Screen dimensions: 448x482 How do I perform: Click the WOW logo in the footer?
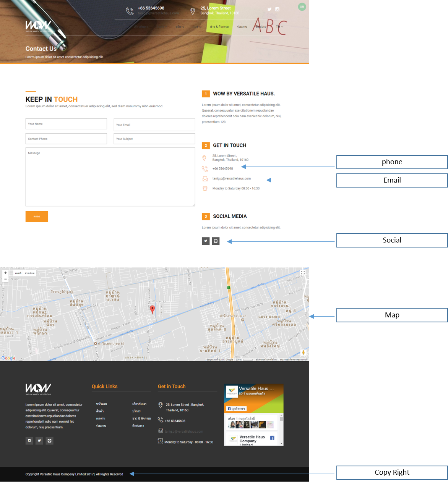coord(38,389)
